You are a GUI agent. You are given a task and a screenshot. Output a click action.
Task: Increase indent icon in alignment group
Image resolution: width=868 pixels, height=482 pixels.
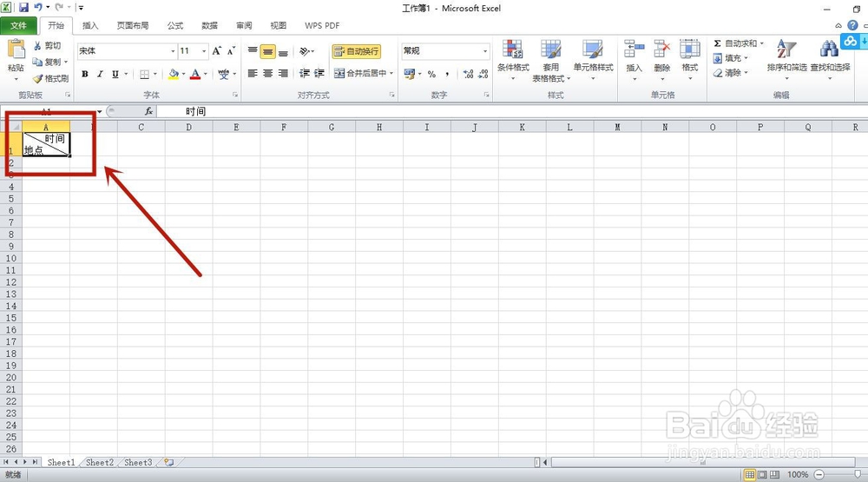[319, 73]
